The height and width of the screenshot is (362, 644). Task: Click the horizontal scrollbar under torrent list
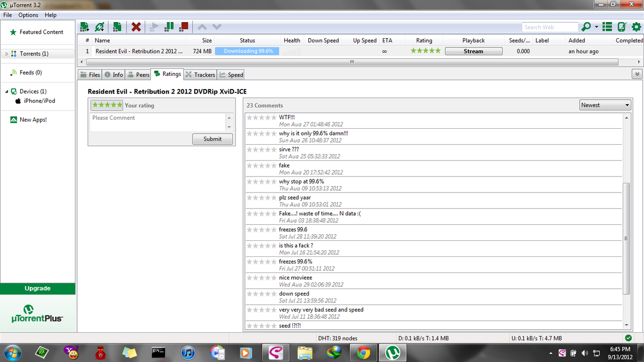pyautogui.click(x=352, y=62)
